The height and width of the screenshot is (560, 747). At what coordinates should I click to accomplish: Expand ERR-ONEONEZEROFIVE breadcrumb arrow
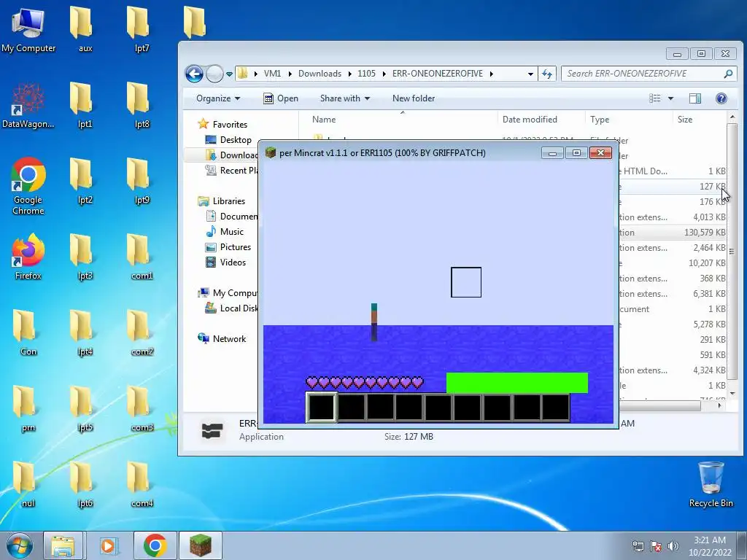pyautogui.click(x=491, y=74)
